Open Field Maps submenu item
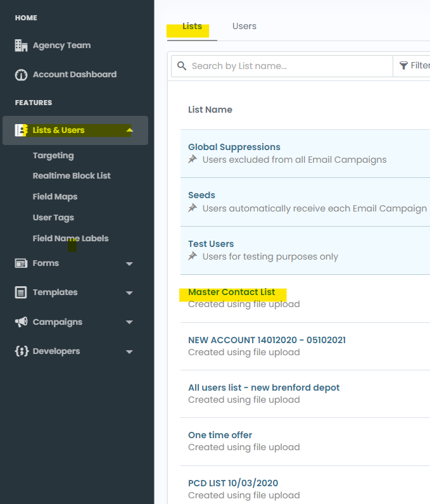The width and height of the screenshot is (430, 504). 55,197
